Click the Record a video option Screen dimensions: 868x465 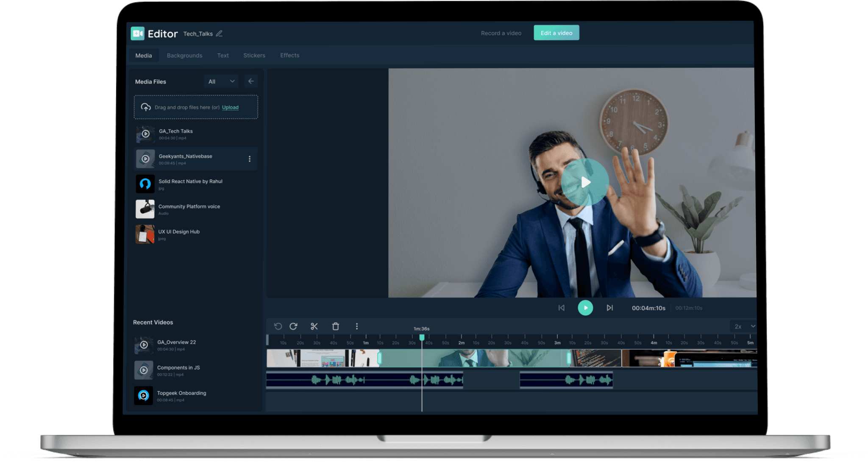(x=501, y=33)
